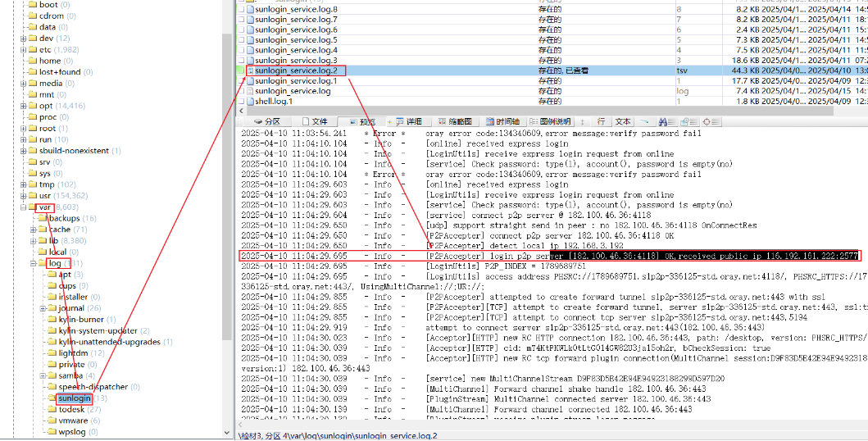Click the etc folder icon
This screenshot has width=868, height=441.
(x=33, y=50)
